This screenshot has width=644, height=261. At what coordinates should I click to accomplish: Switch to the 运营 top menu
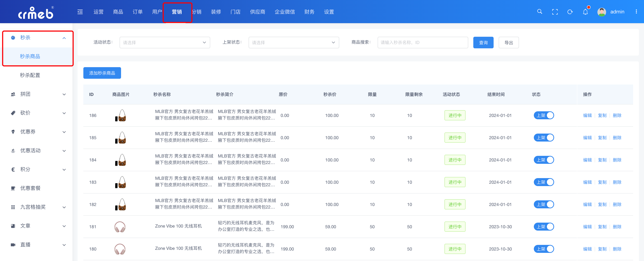98,12
